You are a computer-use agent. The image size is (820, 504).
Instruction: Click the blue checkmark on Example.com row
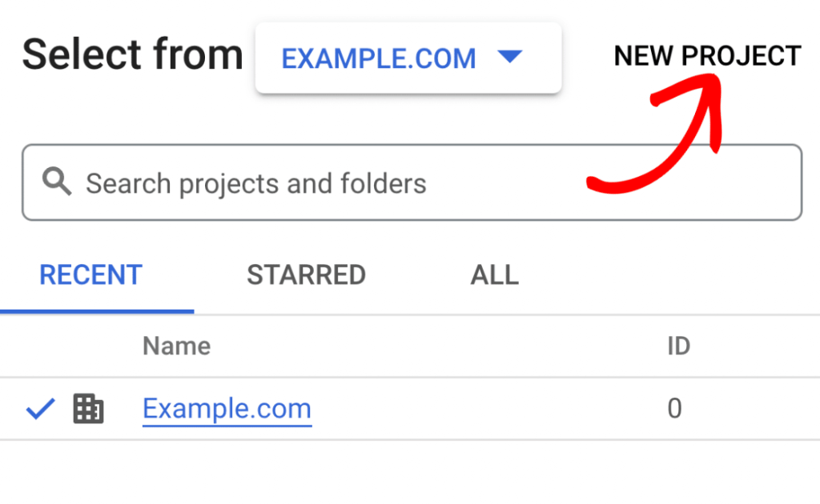(40, 410)
